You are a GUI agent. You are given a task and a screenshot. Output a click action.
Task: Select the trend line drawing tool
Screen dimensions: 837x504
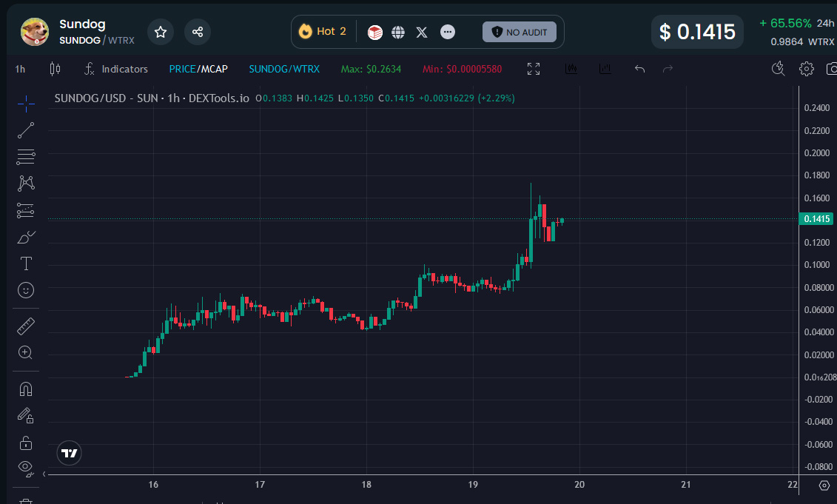coord(26,130)
